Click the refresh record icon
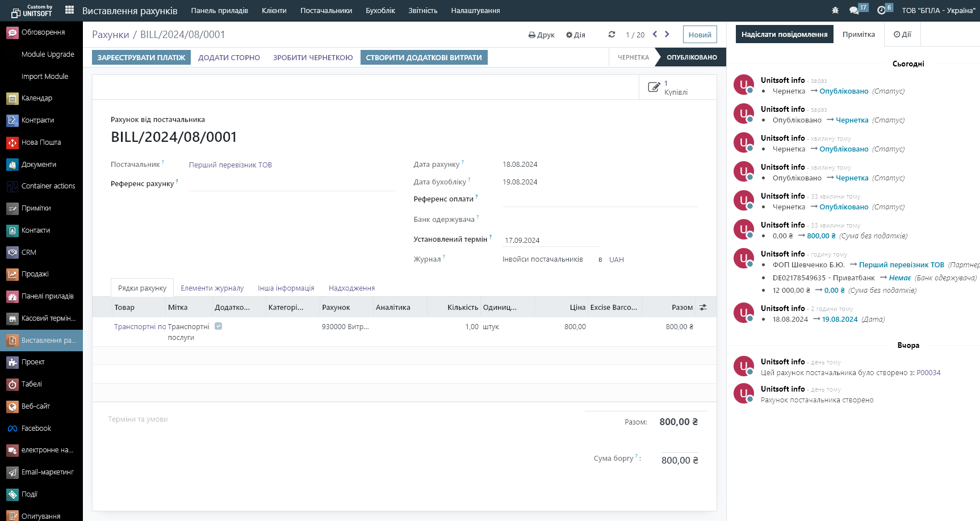980x521 pixels. click(612, 35)
